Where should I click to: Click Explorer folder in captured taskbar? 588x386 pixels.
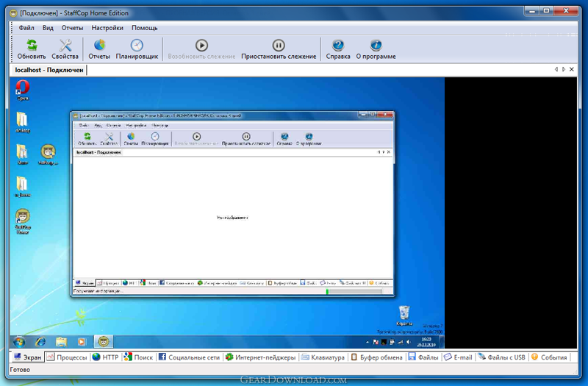tap(61, 342)
